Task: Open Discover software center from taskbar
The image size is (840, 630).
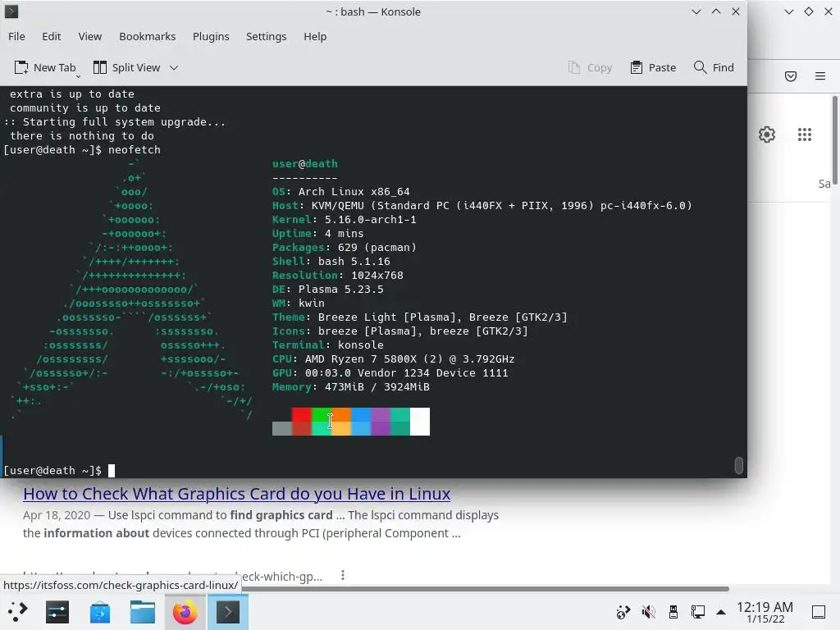Action: 99,612
